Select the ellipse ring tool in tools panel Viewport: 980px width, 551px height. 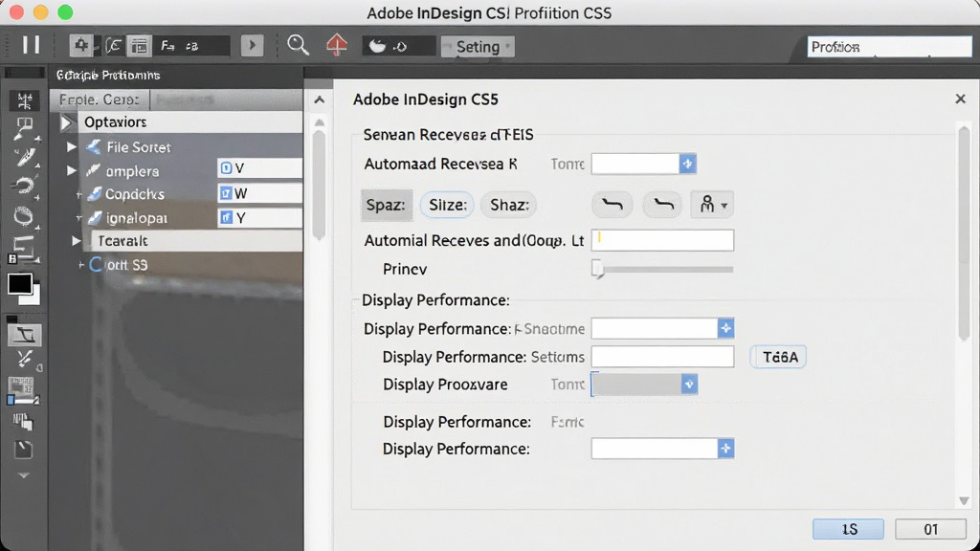click(x=24, y=216)
